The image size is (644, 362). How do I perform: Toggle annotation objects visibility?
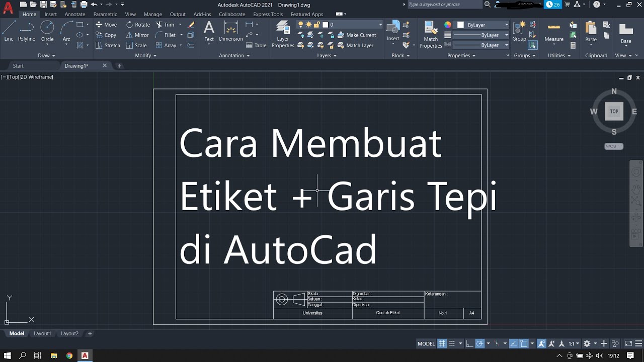point(542,343)
